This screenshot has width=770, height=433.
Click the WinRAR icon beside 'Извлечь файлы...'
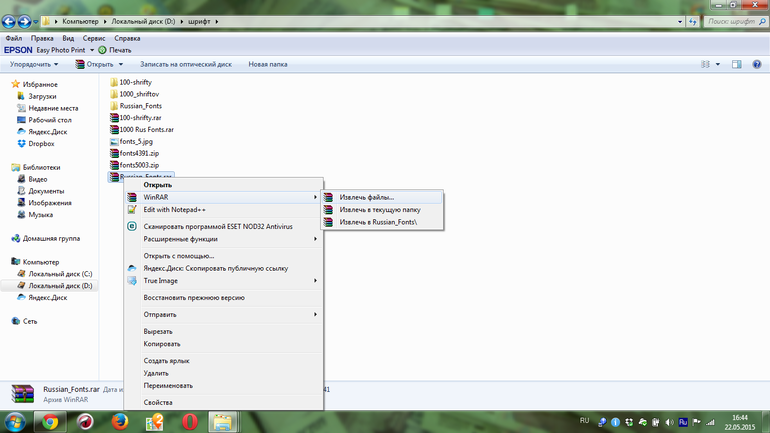[329, 197]
